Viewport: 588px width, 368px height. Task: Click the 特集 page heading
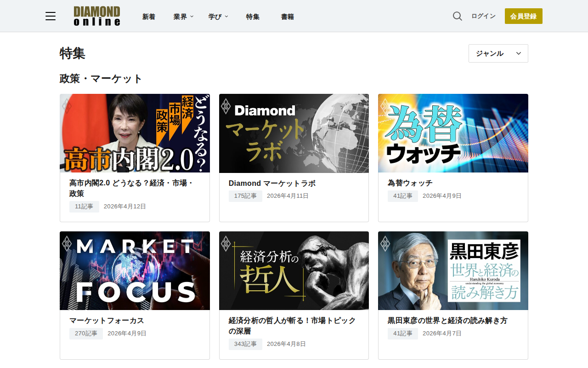coord(73,53)
